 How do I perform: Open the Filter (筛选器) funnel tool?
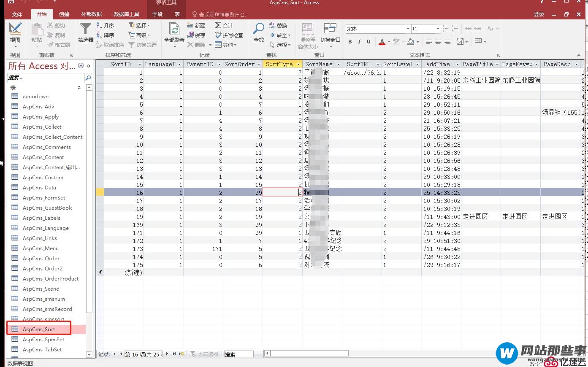[85, 32]
